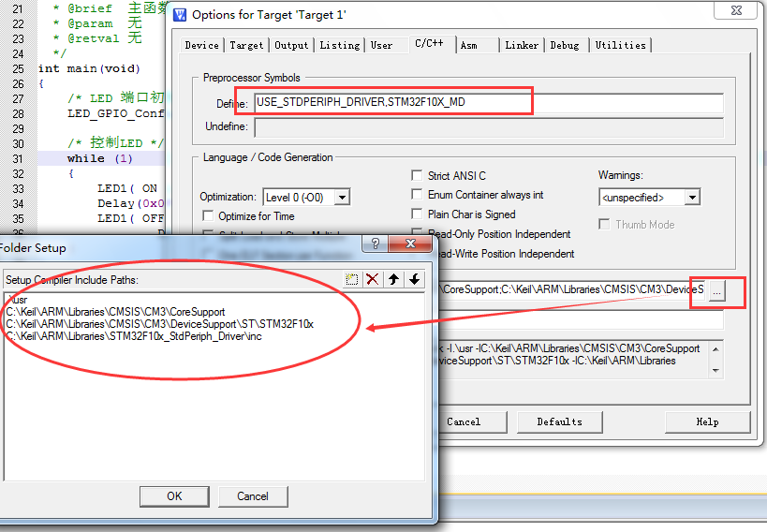Click 'int main(void)' in editor
767x532 pixels.
tap(89, 68)
